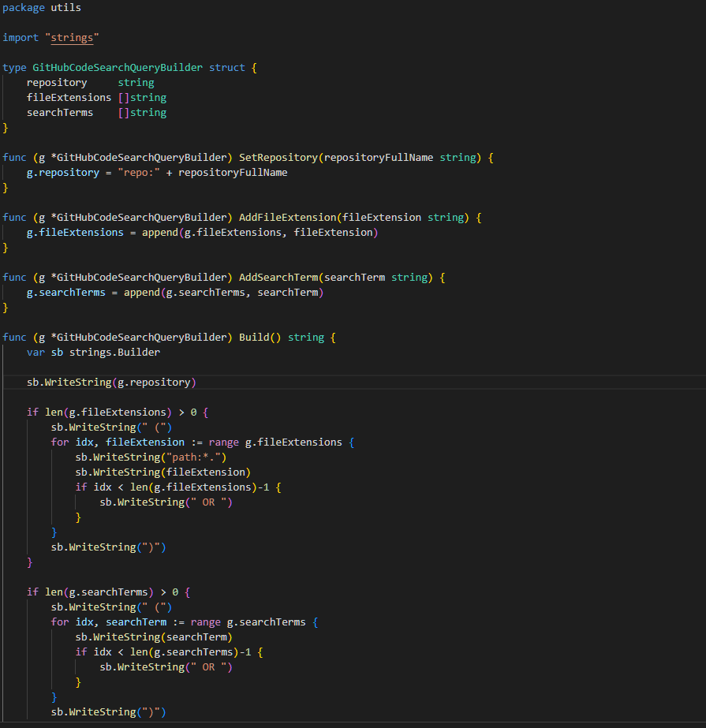Click the "path:*." string literal
Screen dimensions: 706x728
pos(193,457)
